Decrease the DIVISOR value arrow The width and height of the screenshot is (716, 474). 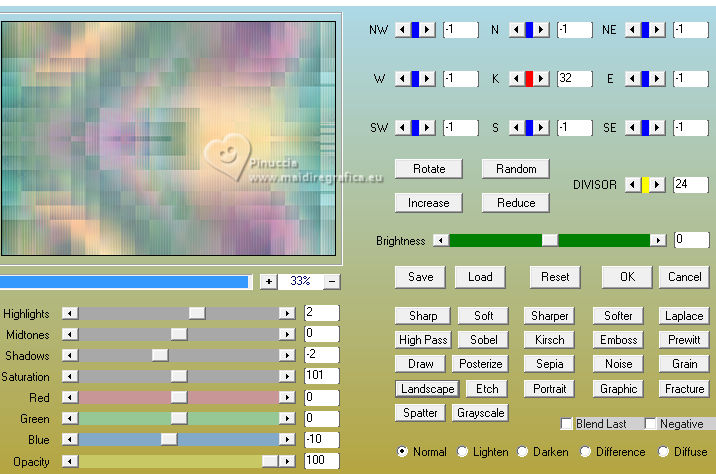pos(632,185)
